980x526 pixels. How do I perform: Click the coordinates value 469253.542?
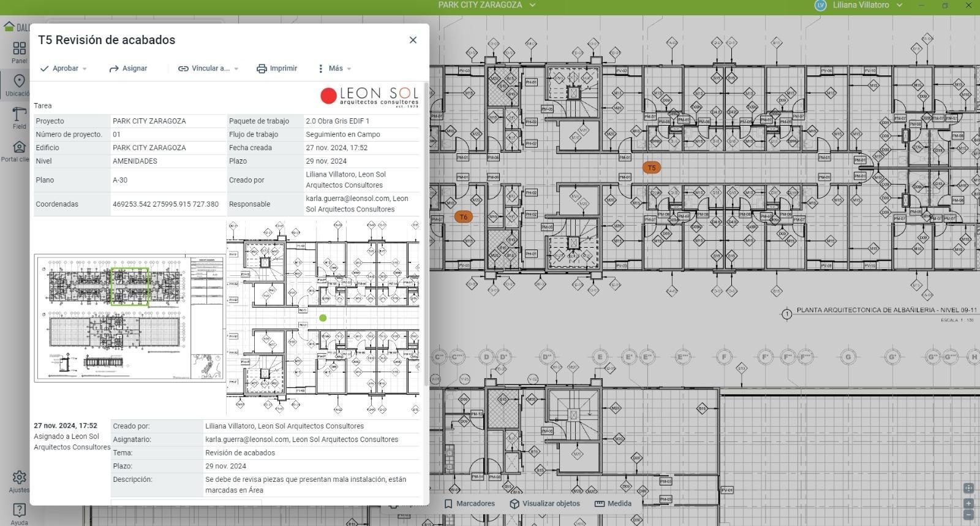[x=165, y=204]
